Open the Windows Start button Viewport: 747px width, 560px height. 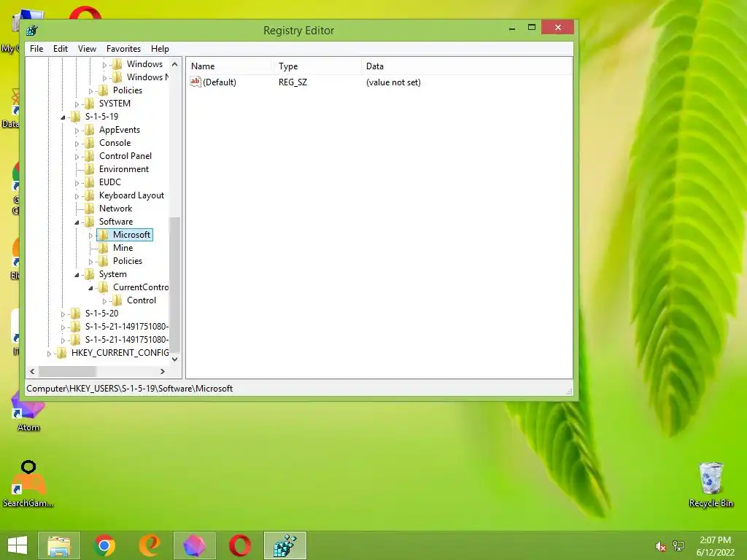pyautogui.click(x=18, y=545)
